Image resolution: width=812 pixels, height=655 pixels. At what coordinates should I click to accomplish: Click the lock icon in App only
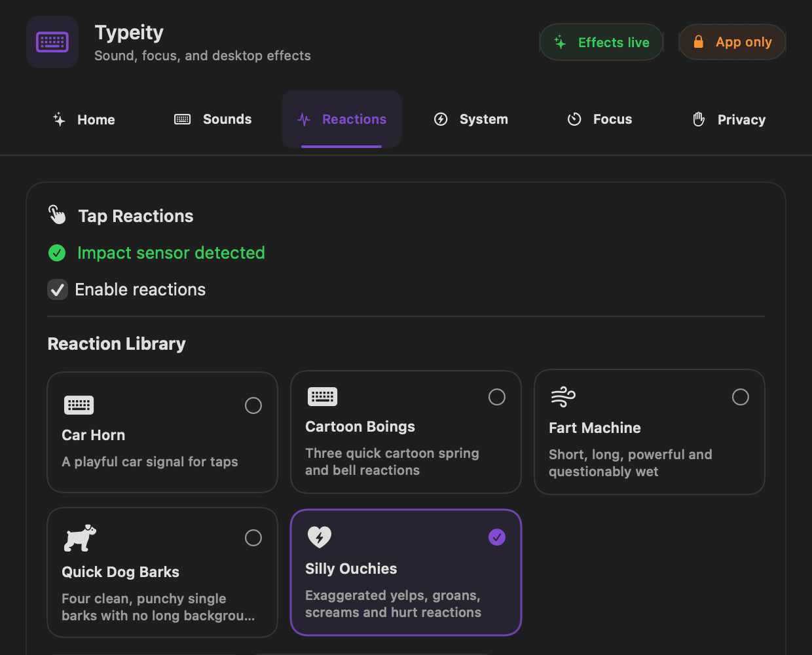(x=699, y=42)
